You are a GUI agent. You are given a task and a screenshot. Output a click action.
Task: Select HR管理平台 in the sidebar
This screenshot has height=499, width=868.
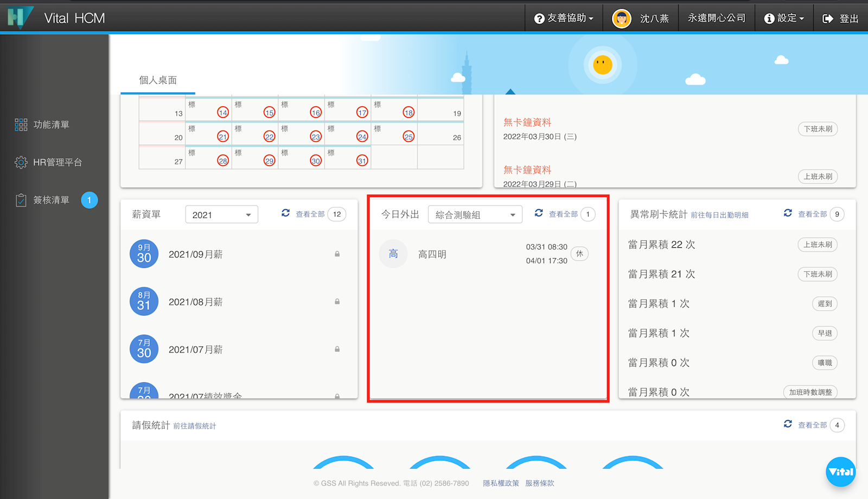(57, 162)
